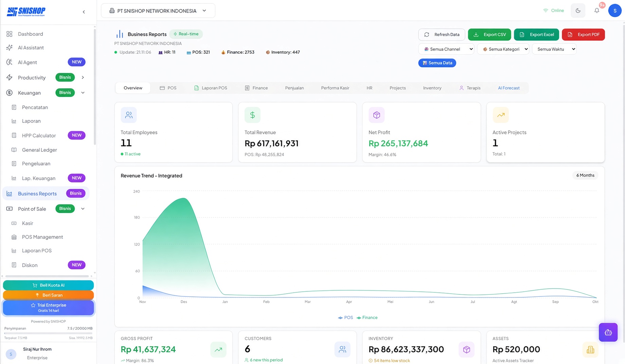Click the Semua Data filter chip
The width and height of the screenshot is (625, 364).
437,63
